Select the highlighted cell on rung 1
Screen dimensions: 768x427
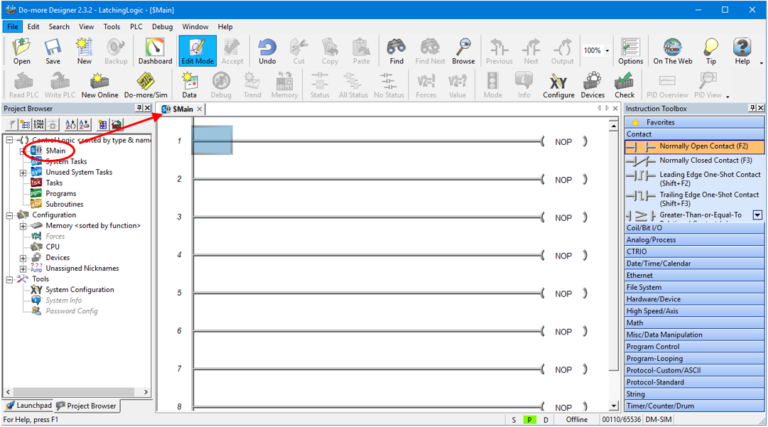tap(212, 140)
